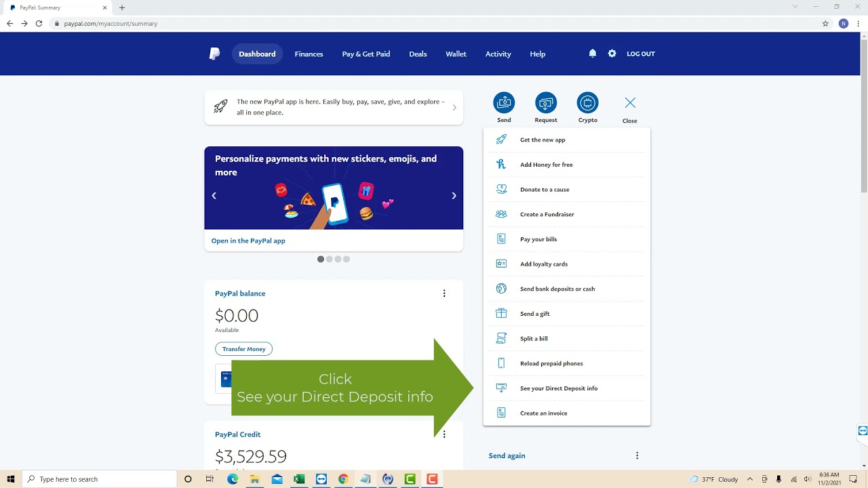Close the quick actions menu
The width and height of the screenshot is (868, 488).
coord(630,103)
